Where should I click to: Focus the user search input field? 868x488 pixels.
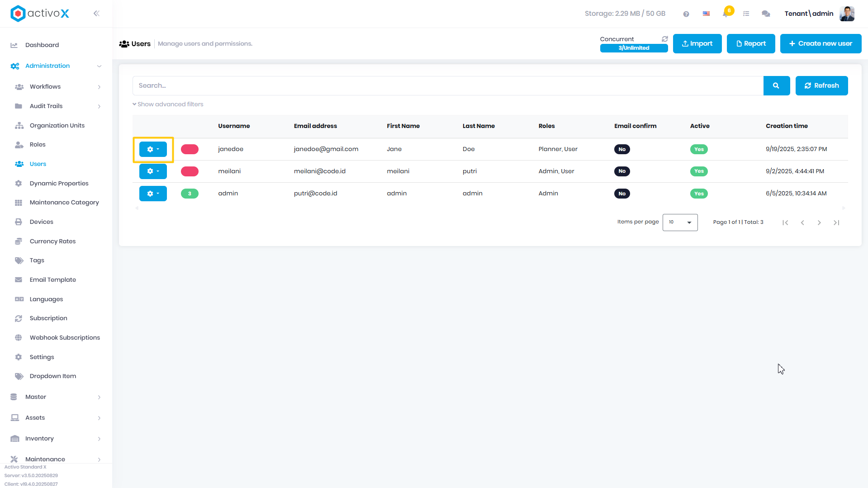pos(448,85)
